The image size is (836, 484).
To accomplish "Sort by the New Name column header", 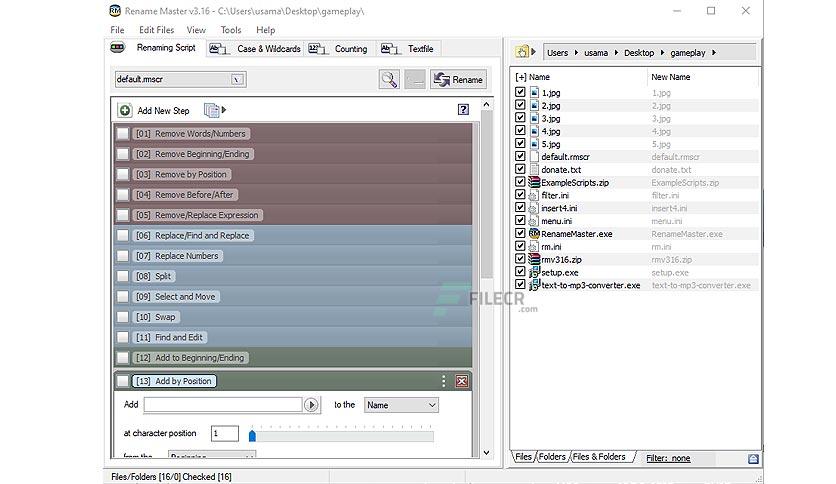I will click(x=671, y=77).
